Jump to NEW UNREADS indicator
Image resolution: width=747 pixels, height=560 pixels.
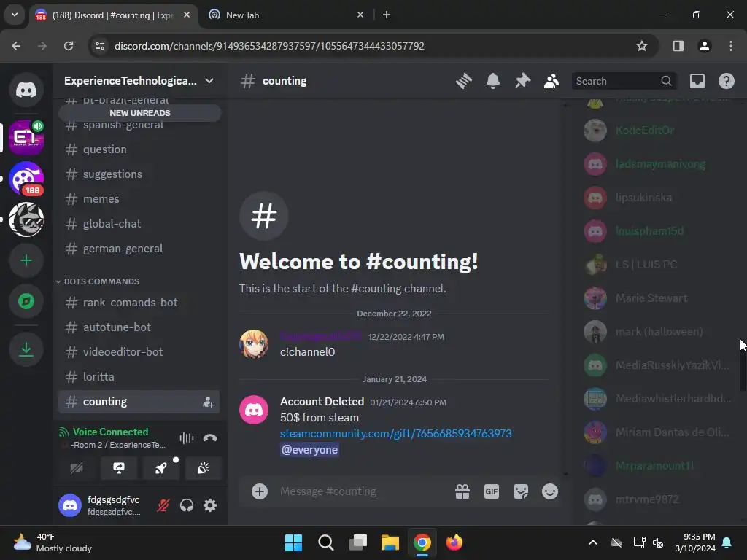point(139,113)
